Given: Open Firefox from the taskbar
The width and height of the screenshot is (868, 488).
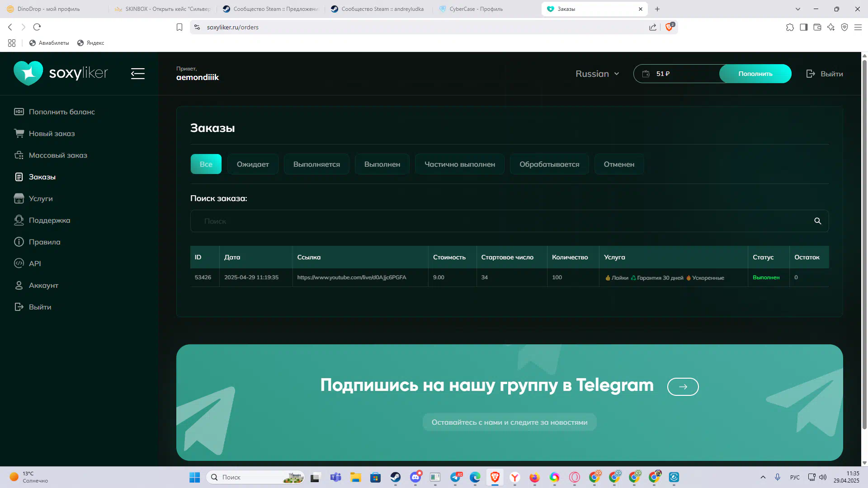Looking at the screenshot, I should coord(534,477).
